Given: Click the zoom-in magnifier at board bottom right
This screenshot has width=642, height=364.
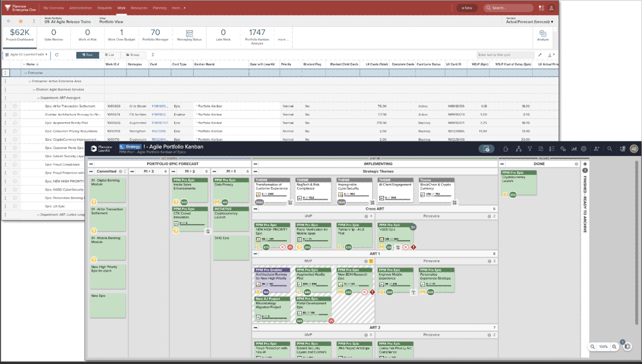Looking at the screenshot, I should point(615,346).
